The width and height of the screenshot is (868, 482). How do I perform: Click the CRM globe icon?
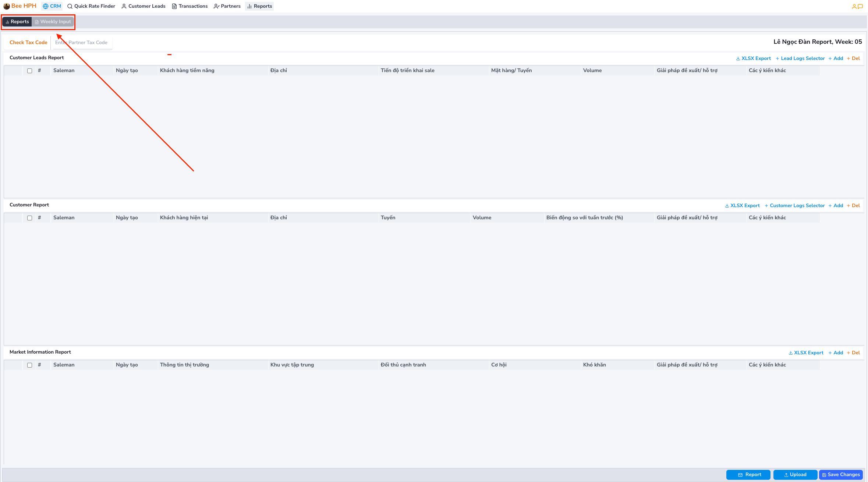46,6
